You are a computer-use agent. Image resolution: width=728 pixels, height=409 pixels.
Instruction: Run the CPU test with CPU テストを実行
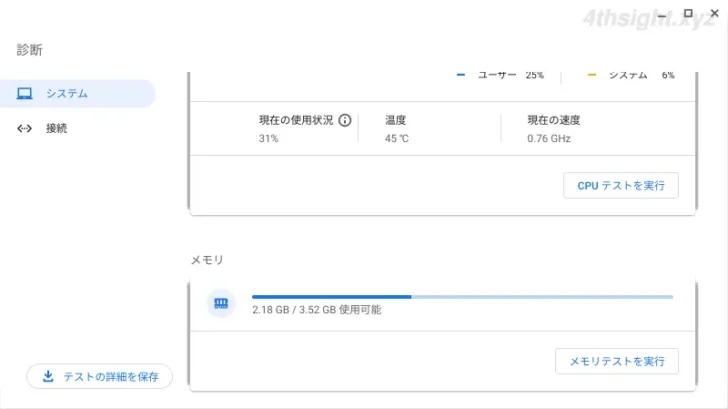coord(621,186)
